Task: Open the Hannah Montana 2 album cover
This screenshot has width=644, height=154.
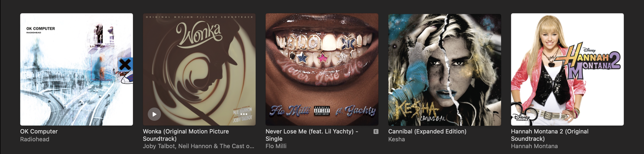Action: point(567,69)
